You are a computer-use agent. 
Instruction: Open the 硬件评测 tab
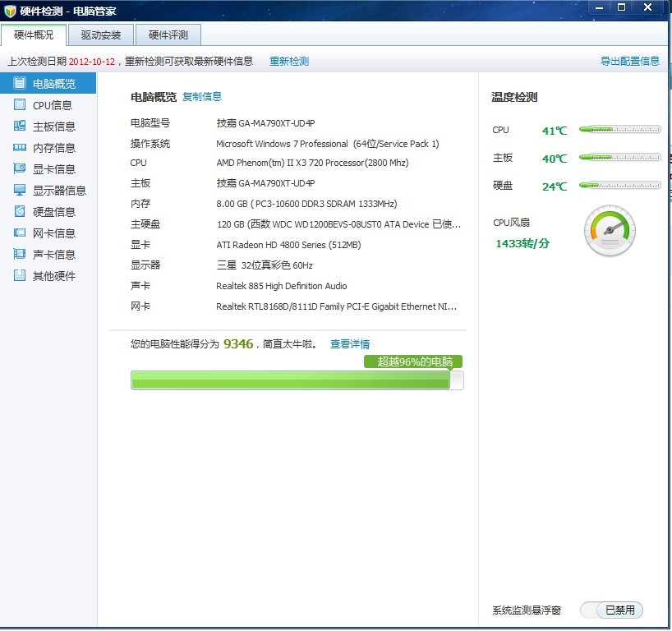click(168, 35)
